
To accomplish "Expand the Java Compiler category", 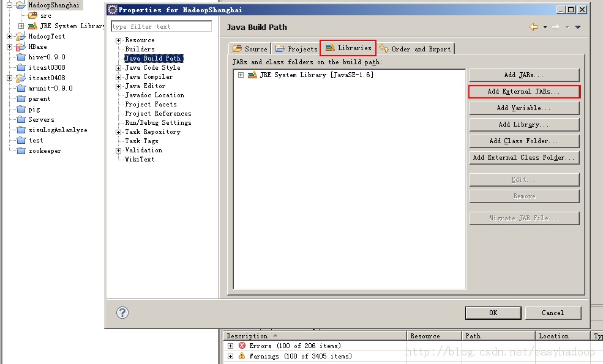I will tap(118, 77).
